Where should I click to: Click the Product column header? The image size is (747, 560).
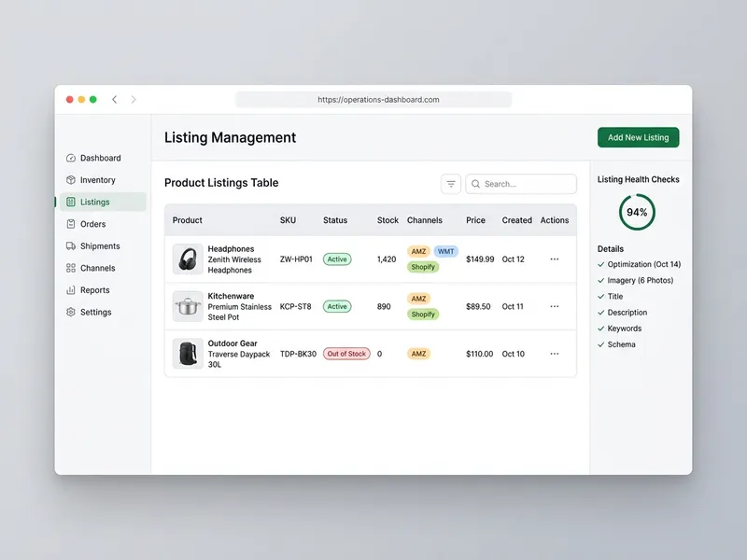click(188, 220)
